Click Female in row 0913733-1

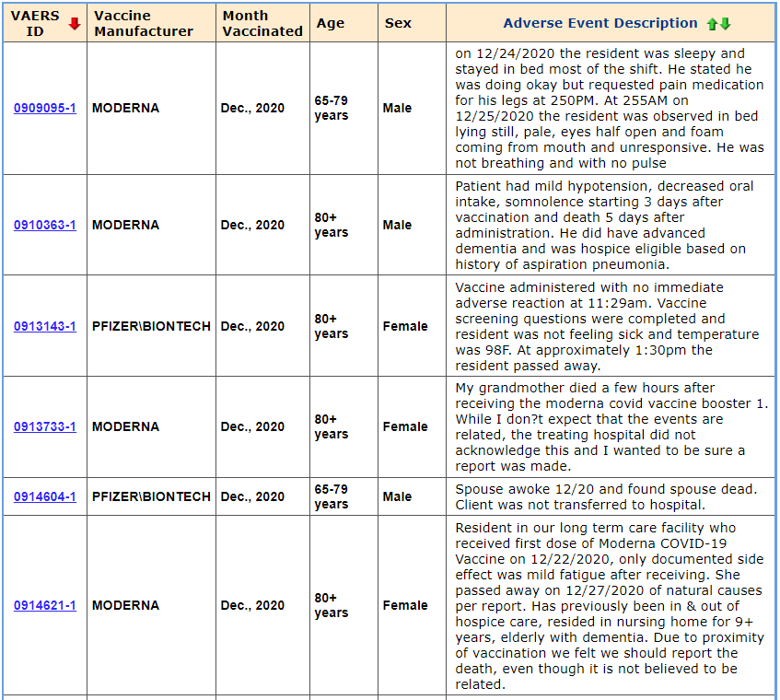click(x=405, y=426)
